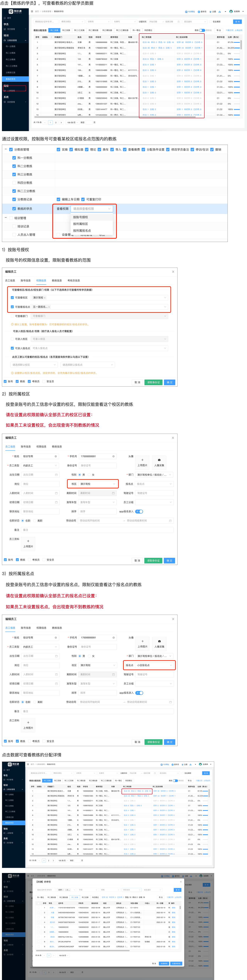Click 导出 in the top screenshot toolbar

coord(218,30)
